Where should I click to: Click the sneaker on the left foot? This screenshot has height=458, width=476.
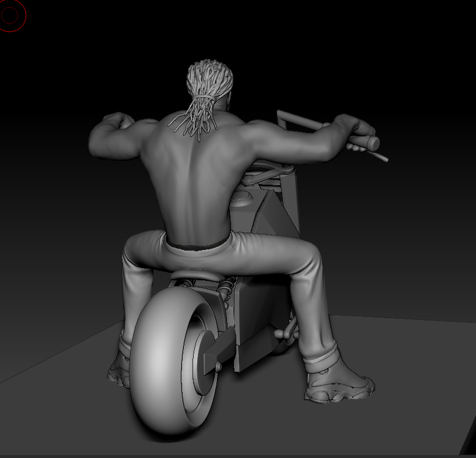[x=119, y=371]
